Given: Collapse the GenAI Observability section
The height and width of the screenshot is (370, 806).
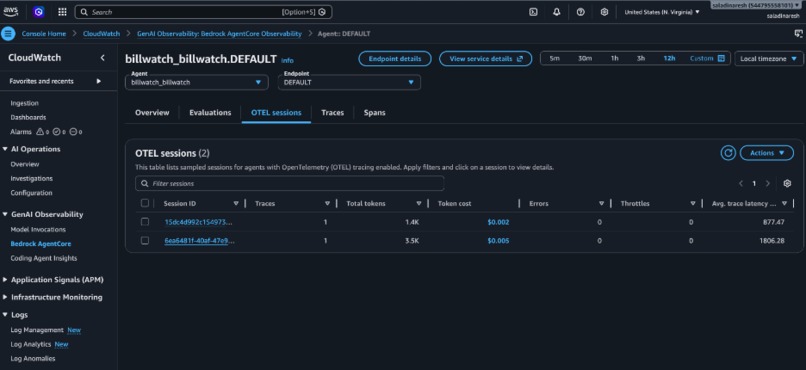Looking at the screenshot, I should [5, 214].
